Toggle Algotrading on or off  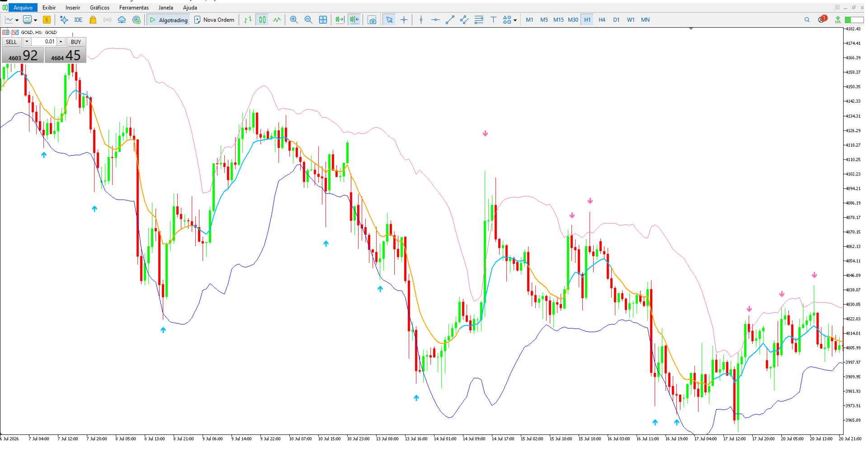pyautogui.click(x=168, y=20)
